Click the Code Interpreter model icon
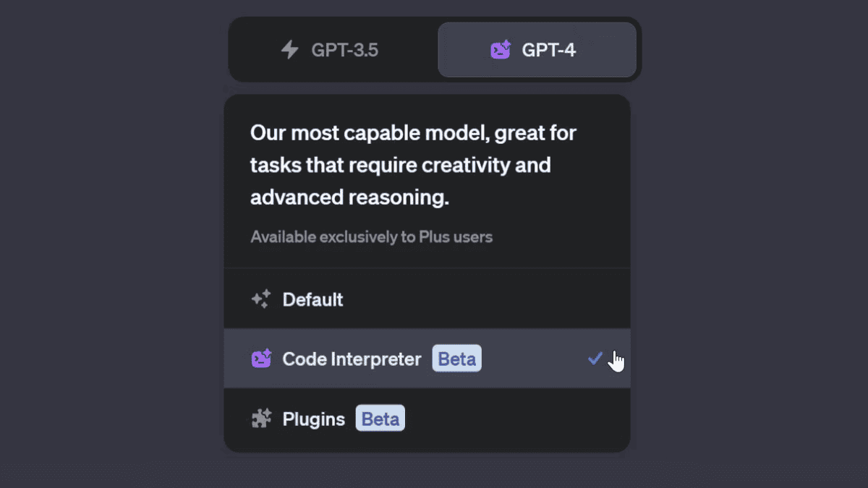 (261, 359)
